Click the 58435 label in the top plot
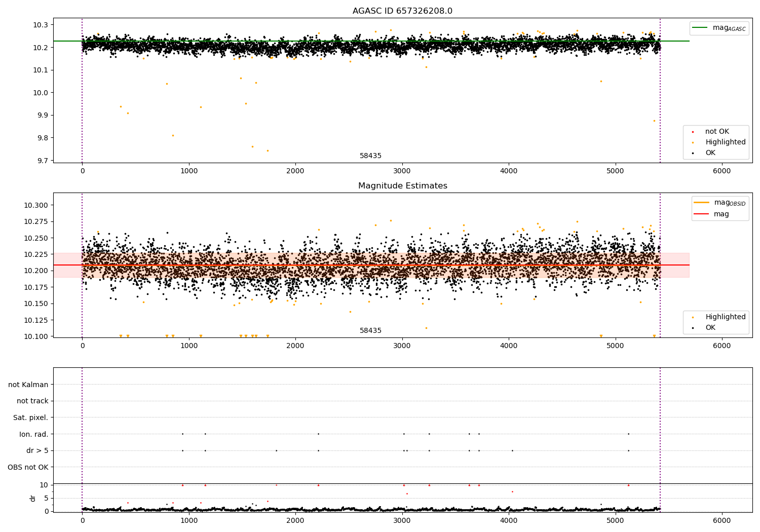Viewport: 760px width, 532px height. point(370,156)
